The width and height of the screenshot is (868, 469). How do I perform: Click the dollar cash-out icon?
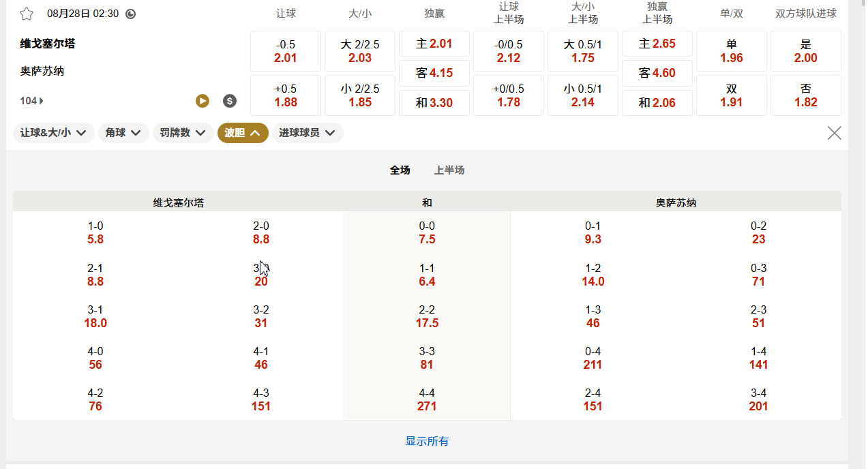[230, 101]
